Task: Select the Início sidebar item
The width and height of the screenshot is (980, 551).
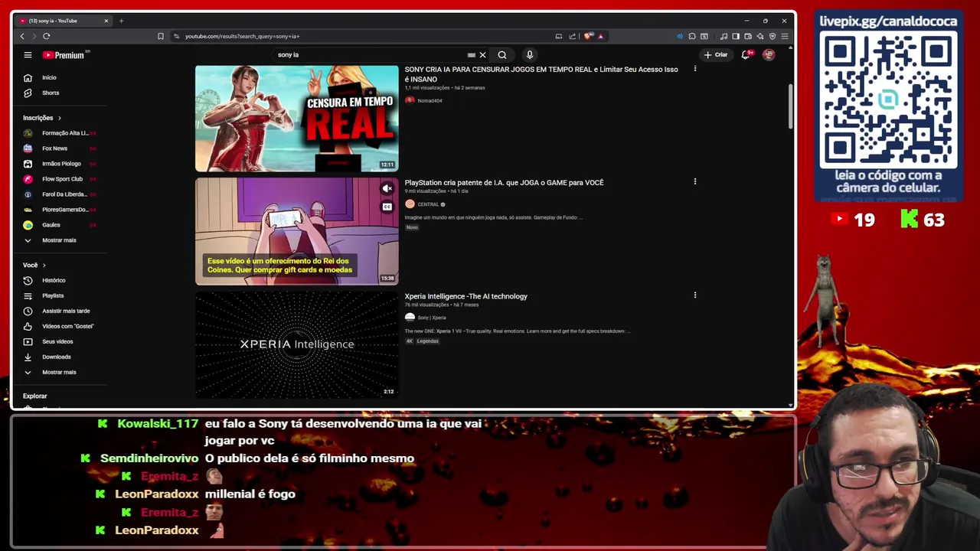Action: click(x=59, y=77)
